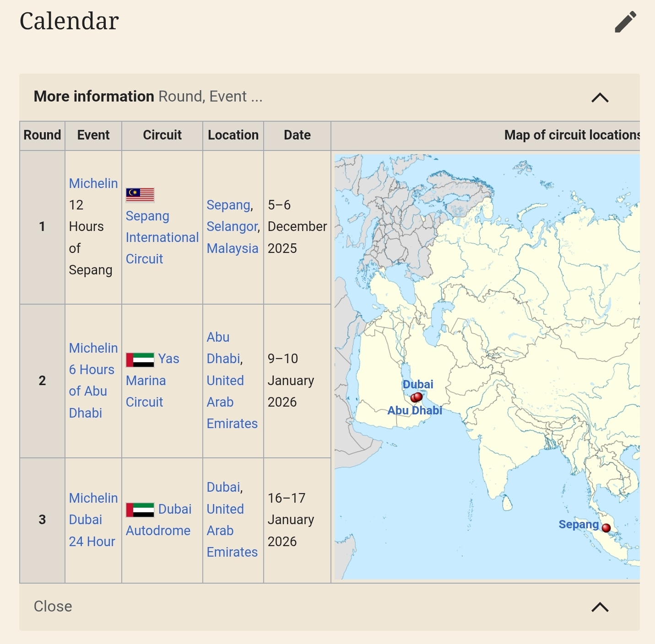Open the Abu Dhabi location link
This screenshot has height=644, width=655.
(223, 348)
